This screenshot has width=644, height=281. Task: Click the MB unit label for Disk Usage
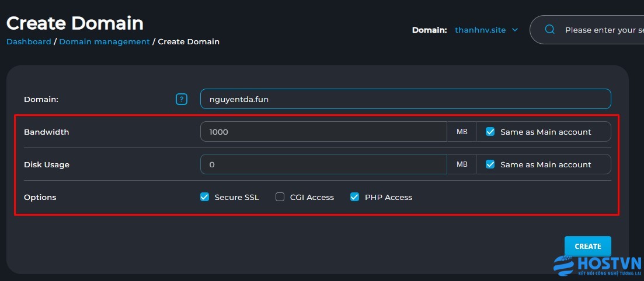coord(462,164)
